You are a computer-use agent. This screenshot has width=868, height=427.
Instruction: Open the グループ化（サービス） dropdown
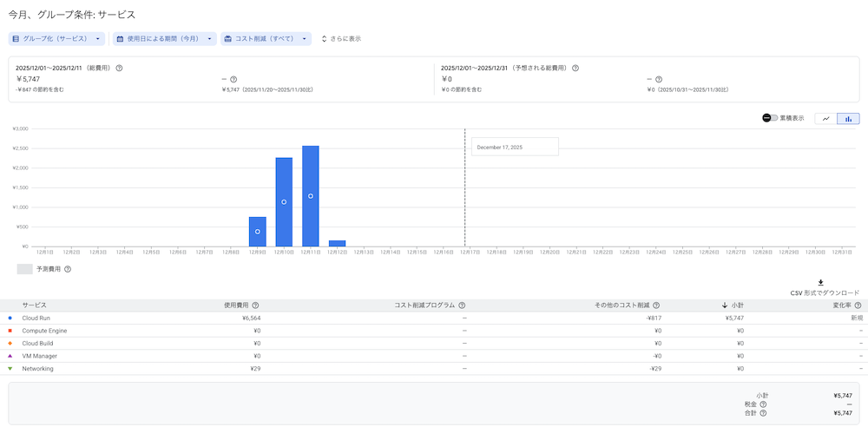[x=57, y=39]
